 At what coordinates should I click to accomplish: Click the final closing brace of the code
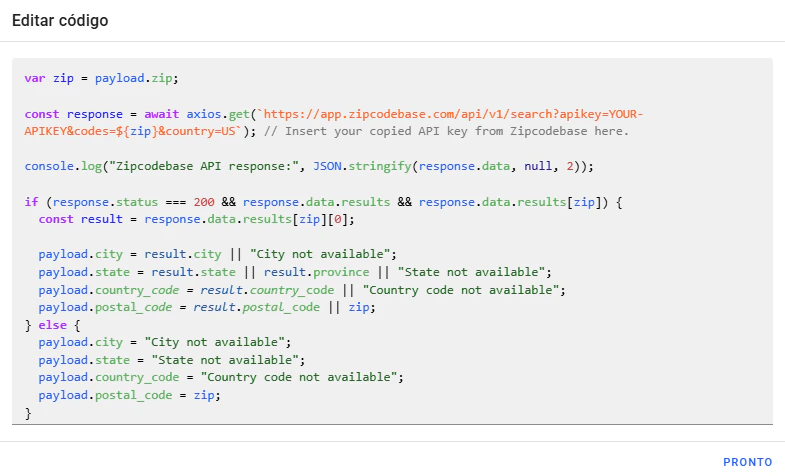point(28,413)
